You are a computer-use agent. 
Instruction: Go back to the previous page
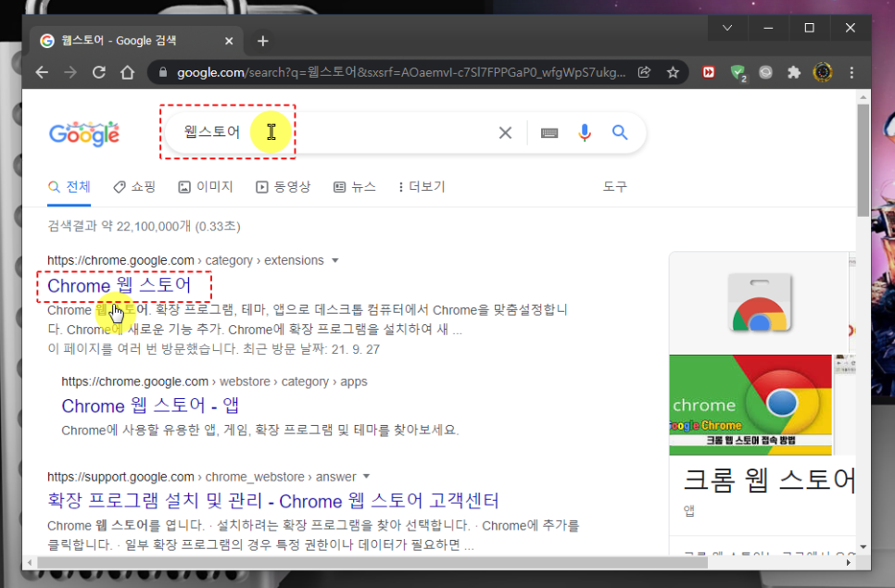(x=42, y=72)
